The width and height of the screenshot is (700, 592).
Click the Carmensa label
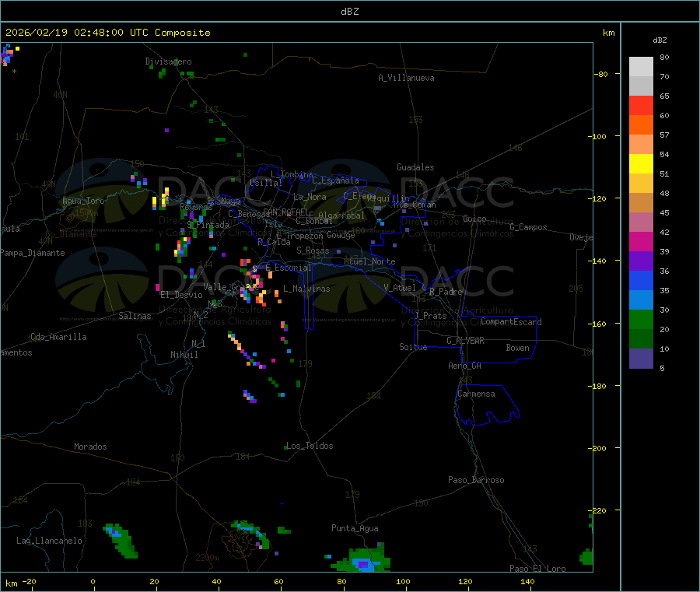(476, 394)
